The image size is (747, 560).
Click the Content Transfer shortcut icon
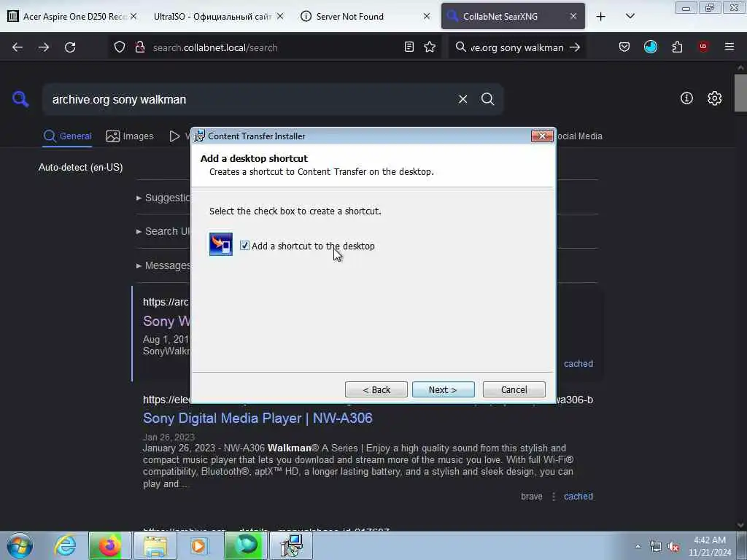coord(221,244)
